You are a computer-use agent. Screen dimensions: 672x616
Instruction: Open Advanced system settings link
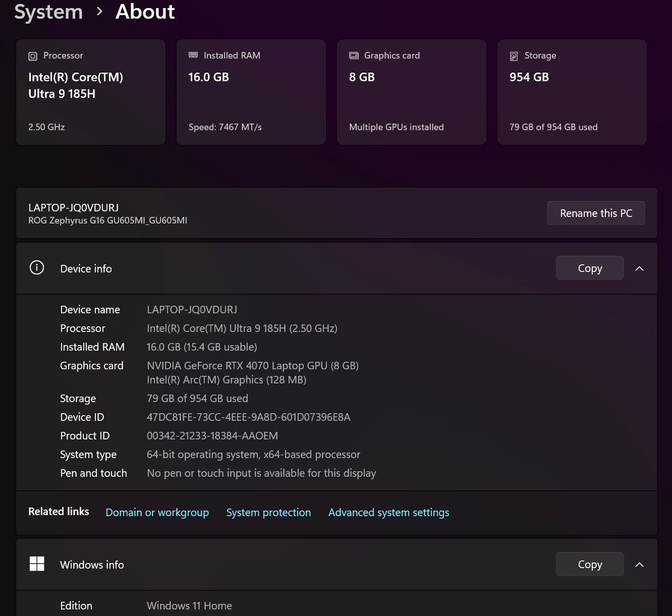tap(388, 513)
